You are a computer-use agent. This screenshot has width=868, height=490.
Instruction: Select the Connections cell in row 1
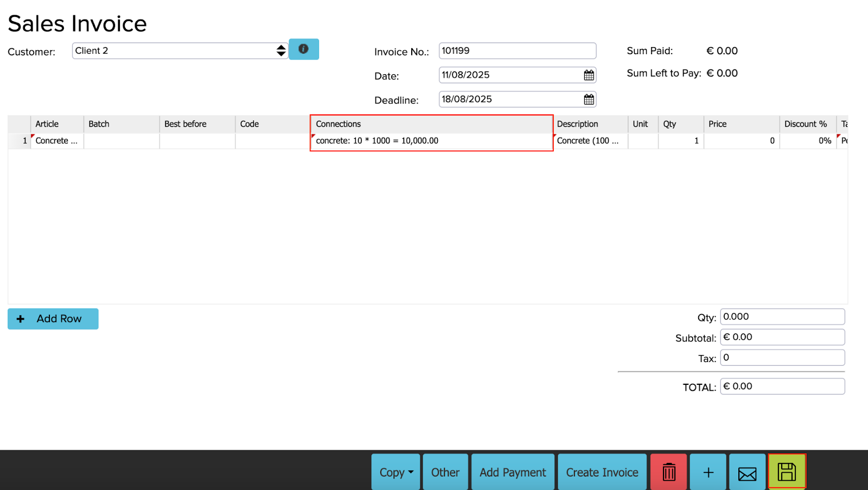point(431,141)
